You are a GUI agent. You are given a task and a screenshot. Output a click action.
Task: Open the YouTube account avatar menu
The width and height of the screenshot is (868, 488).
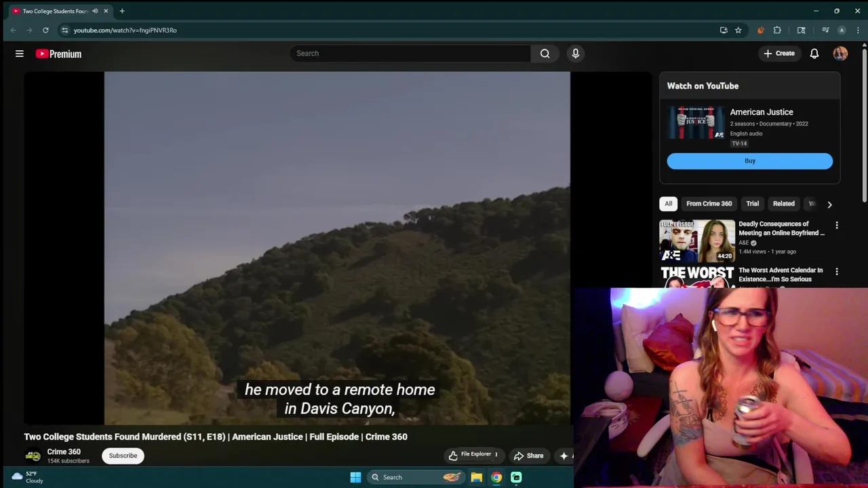click(x=840, y=54)
